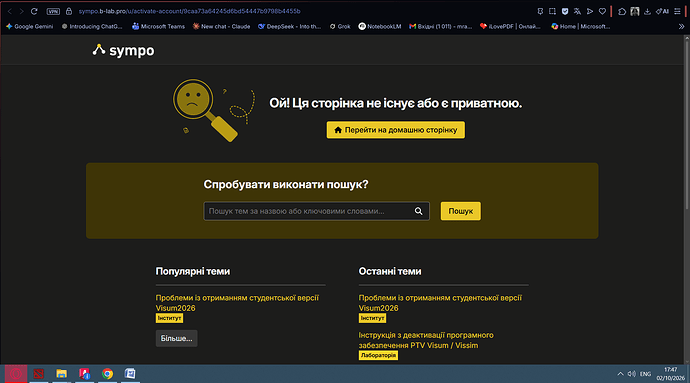
Task: Click the Більше... button
Action: pyautogui.click(x=176, y=339)
